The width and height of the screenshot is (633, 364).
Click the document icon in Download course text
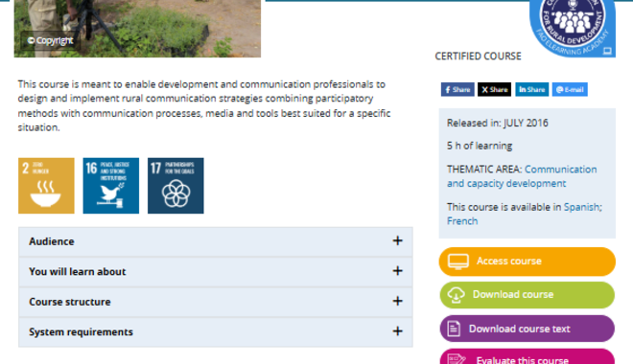point(454,329)
